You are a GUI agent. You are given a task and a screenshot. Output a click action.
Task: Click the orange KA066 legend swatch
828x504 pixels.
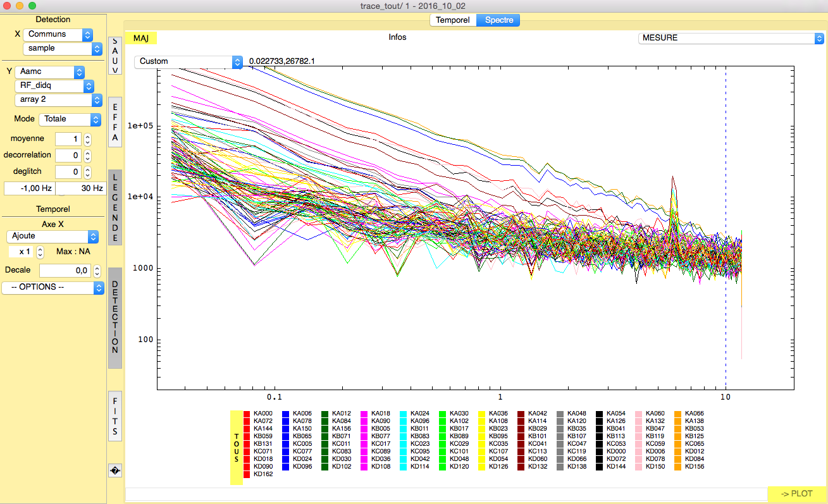[678, 414]
